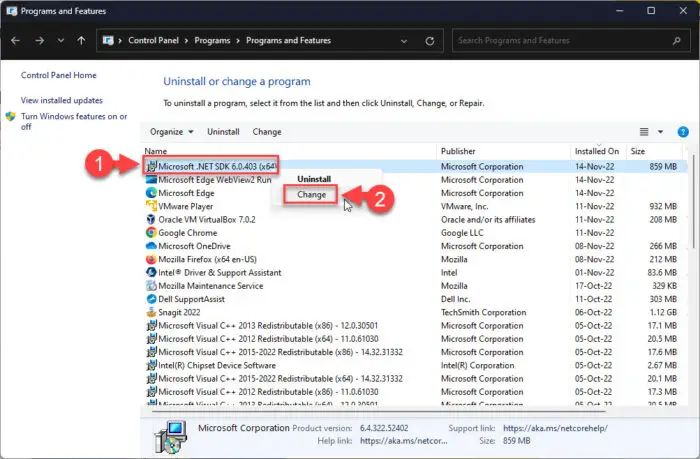Click VMware, Inc. publisher cell
The width and height of the screenshot is (700, 459).
[x=464, y=206]
